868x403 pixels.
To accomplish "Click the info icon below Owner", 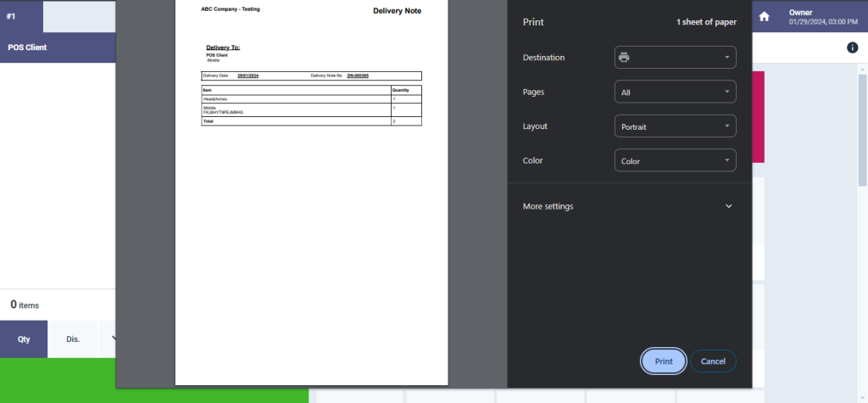I will point(853,48).
